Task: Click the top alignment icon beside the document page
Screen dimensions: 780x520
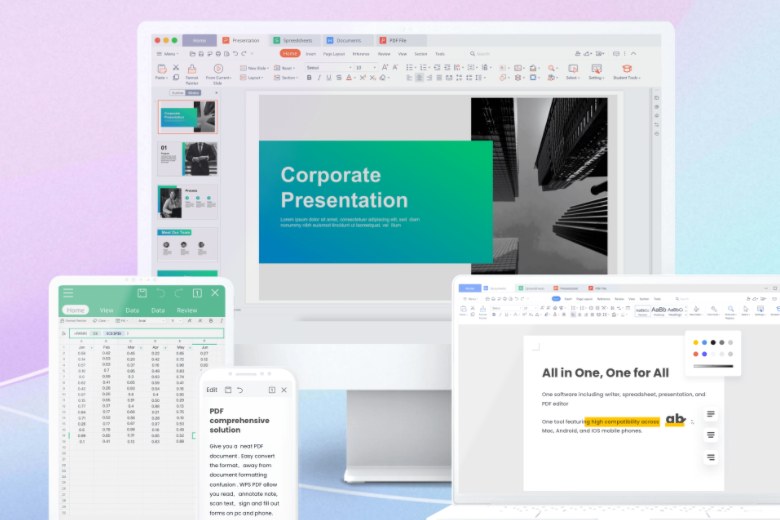Action: point(711,414)
